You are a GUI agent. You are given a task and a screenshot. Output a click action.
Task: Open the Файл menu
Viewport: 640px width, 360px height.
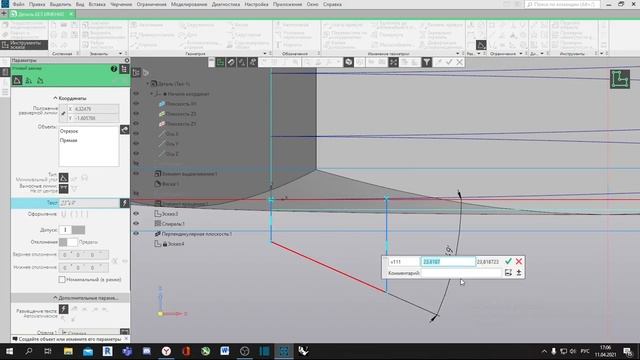tap(18, 4)
